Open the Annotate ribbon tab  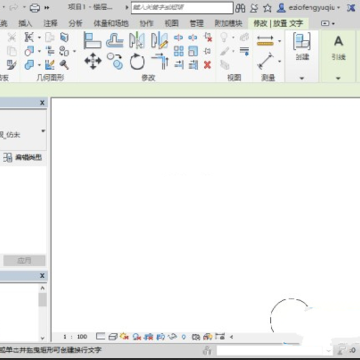click(50, 23)
